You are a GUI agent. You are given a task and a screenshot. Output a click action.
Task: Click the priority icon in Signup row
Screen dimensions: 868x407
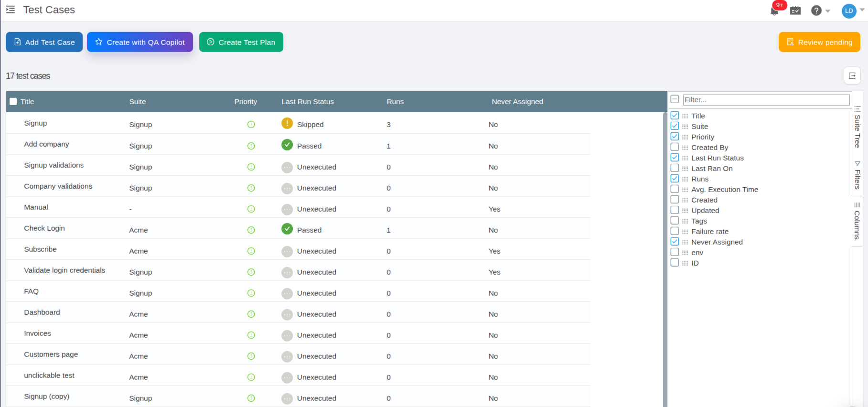251,125
